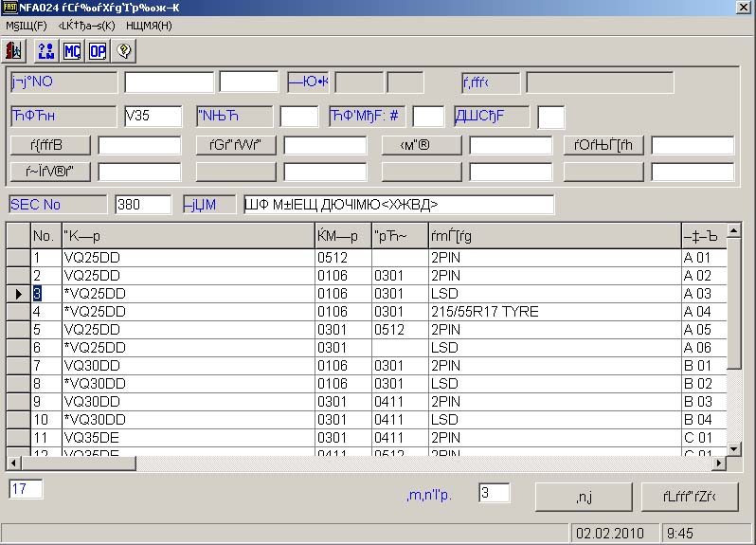756x545 pixels.
Task: Click the OP toolbar icon
Action: [98, 50]
